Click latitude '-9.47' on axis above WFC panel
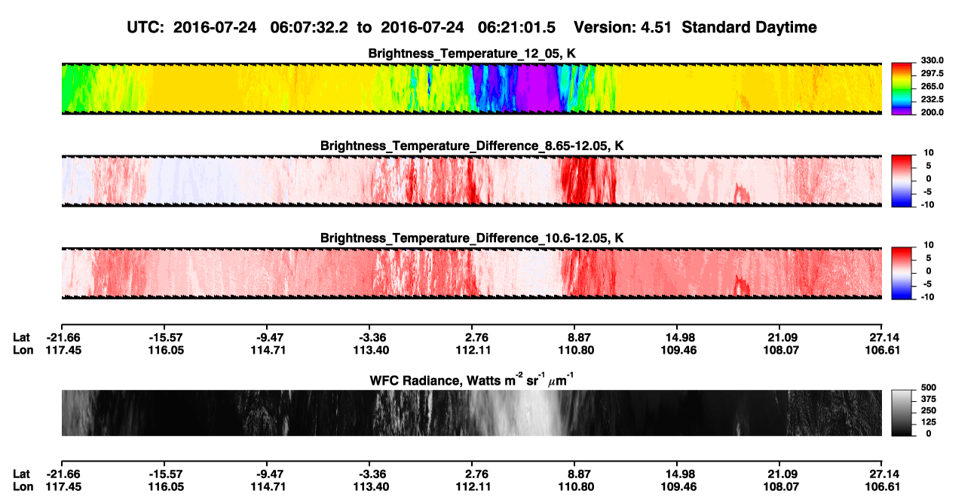This screenshot has height=503, width=980. pos(268,337)
